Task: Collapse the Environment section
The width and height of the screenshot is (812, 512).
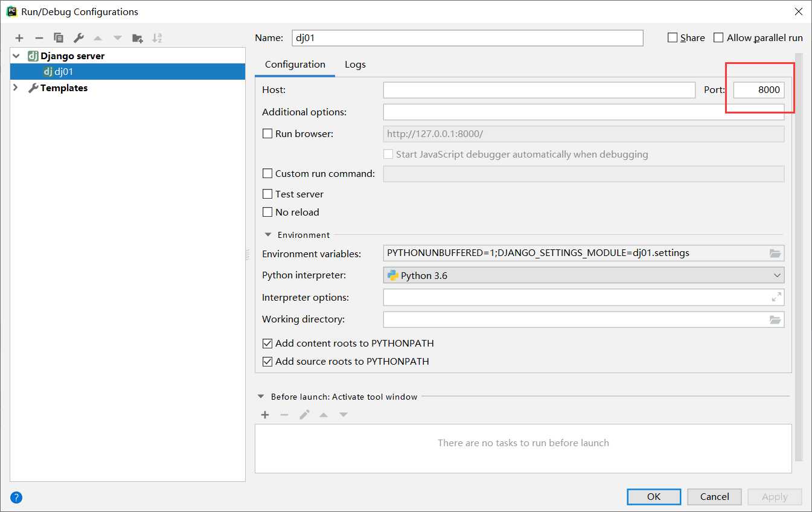Action: (267, 235)
